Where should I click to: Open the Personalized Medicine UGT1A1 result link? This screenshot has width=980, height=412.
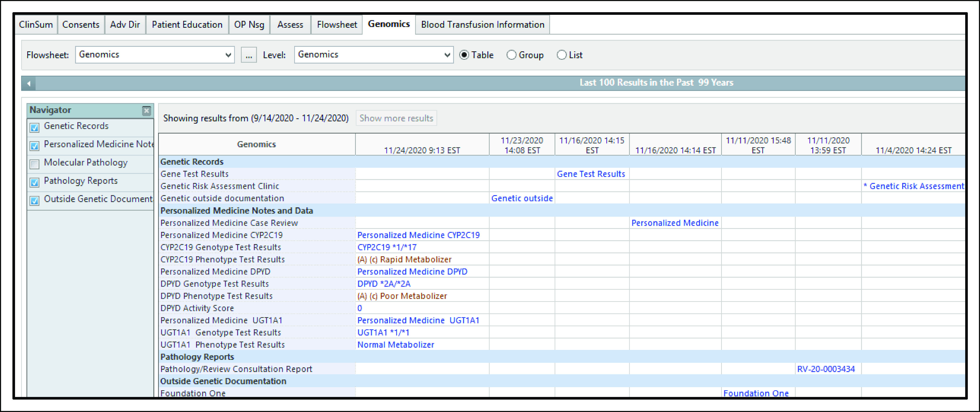(418, 320)
